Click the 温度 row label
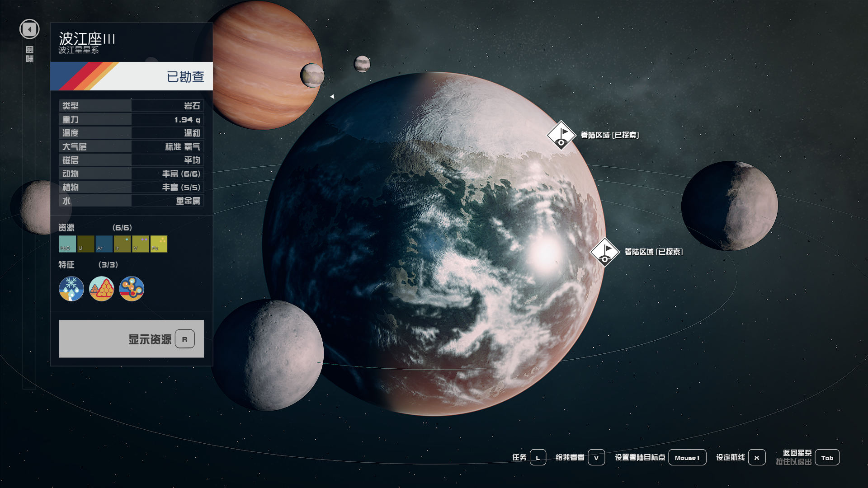The width and height of the screenshot is (868, 488). coord(71,133)
